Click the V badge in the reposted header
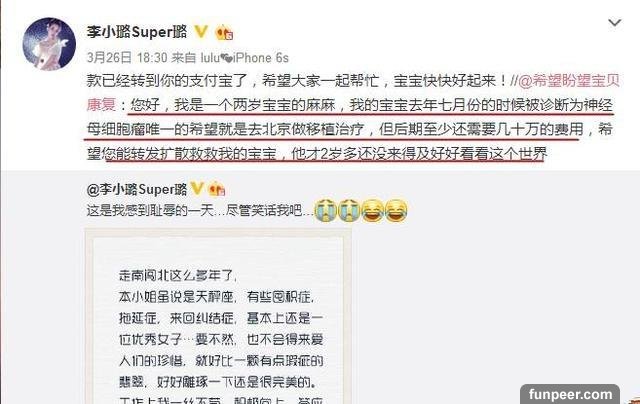Image resolution: width=640 pixels, height=404 pixels. coord(197,189)
